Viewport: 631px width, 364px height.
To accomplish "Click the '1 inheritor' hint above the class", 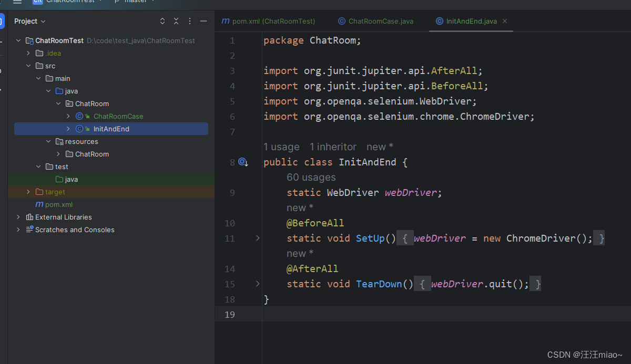I will [333, 147].
